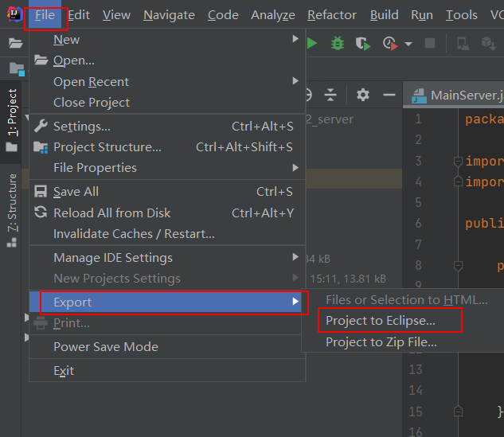The height and width of the screenshot is (437, 504).
Task: Select Project to Zip File...
Action: 403,342
